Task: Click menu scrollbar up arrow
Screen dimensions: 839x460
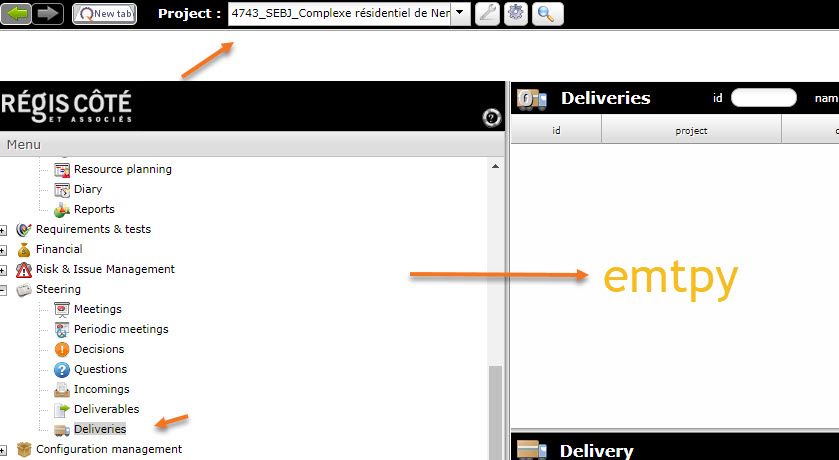Action: [x=495, y=166]
